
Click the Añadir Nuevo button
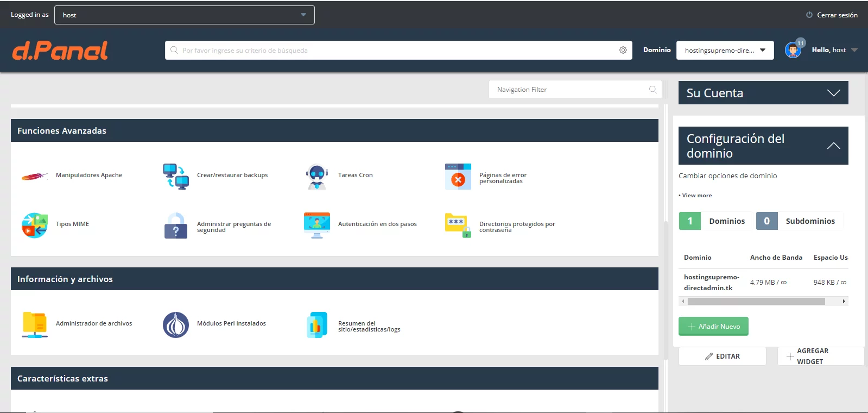tap(713, 326)
